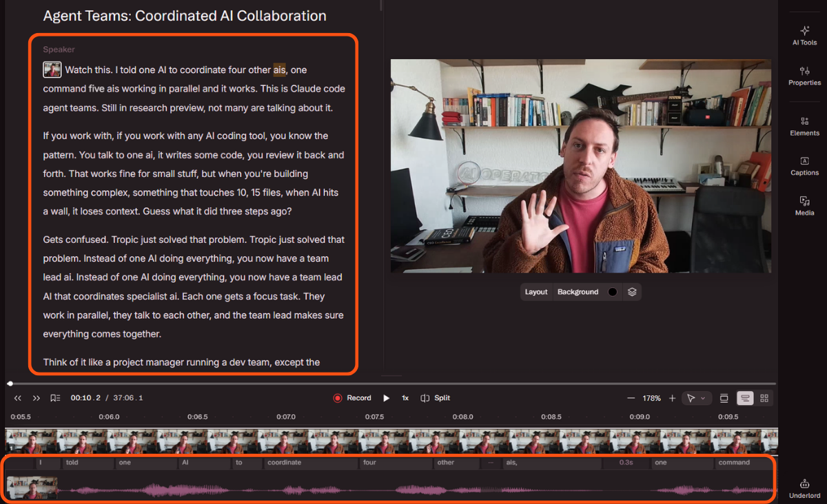This screenshot has width=827, height=504.
Task: Open the selection pointer tool dropdown
Action: (x=696, y=398)
